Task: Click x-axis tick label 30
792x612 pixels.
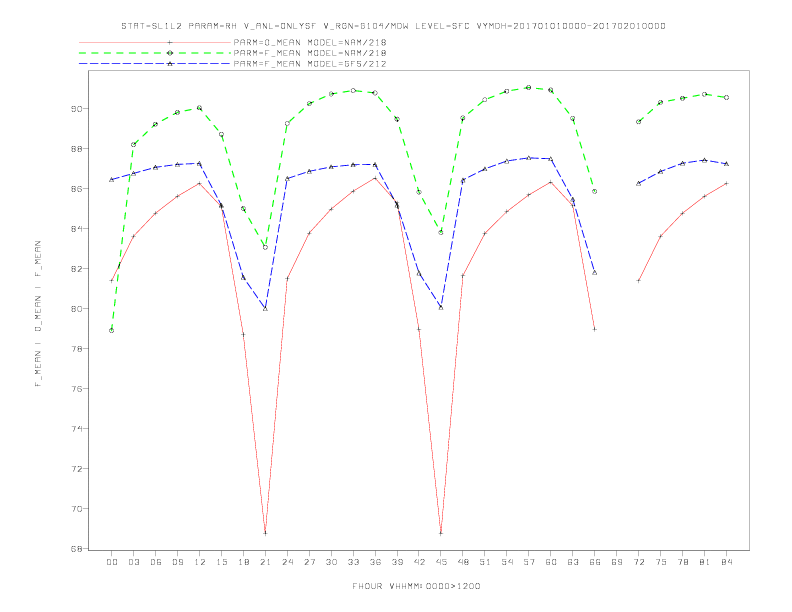Action: 331,562
